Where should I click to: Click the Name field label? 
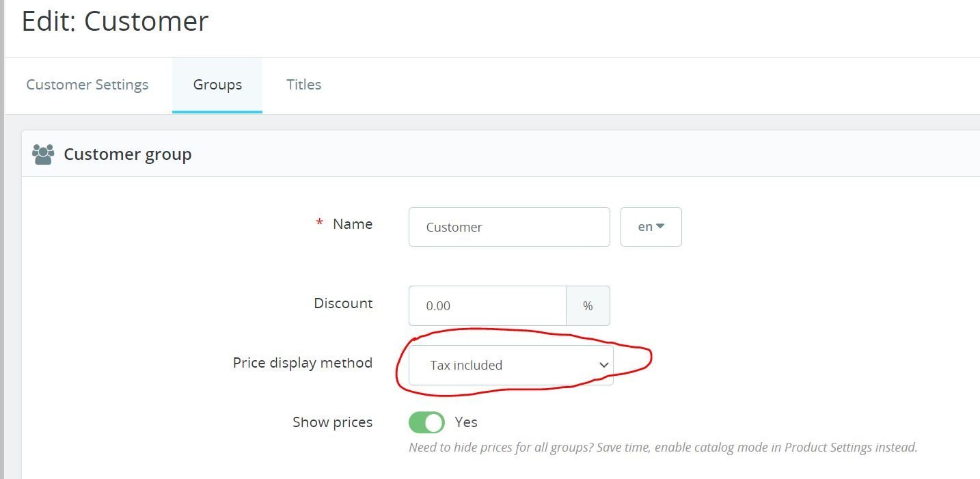pos(353,224)
